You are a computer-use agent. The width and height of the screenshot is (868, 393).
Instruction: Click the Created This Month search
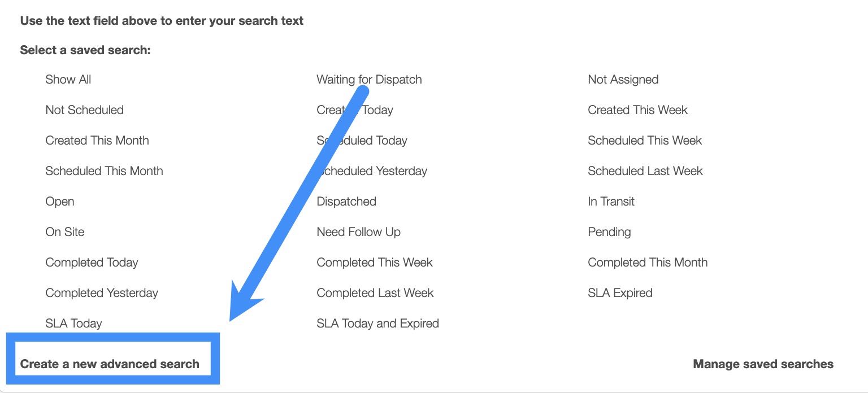point(97,141)
